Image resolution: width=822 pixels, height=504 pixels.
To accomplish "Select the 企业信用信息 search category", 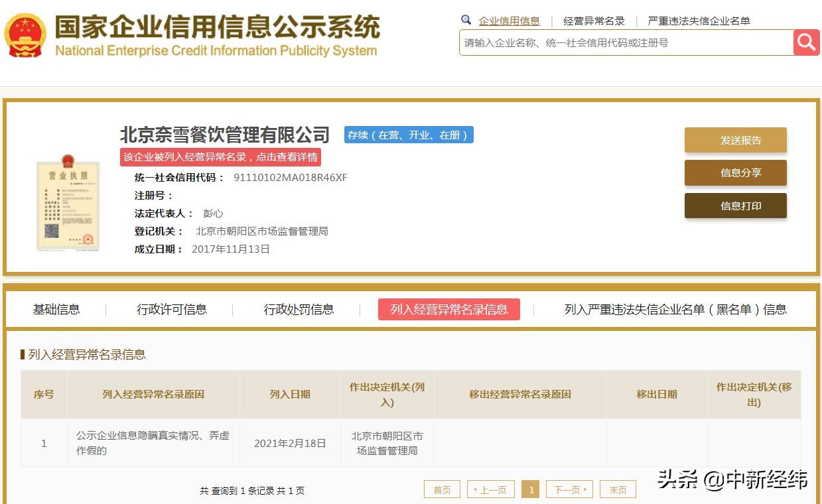I will [509, 21].
